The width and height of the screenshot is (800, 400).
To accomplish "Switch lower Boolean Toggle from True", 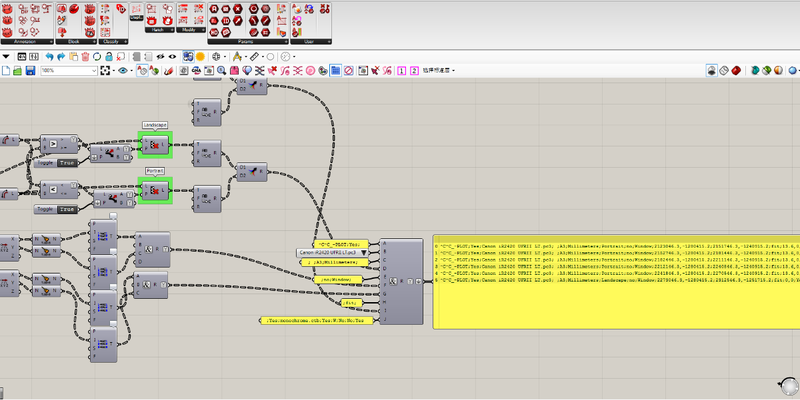I will (66, 210).
